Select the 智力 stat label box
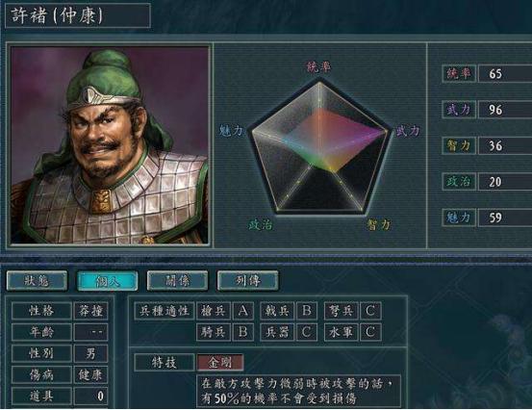Viewport: 532px width, 410px height. (459, 145)
